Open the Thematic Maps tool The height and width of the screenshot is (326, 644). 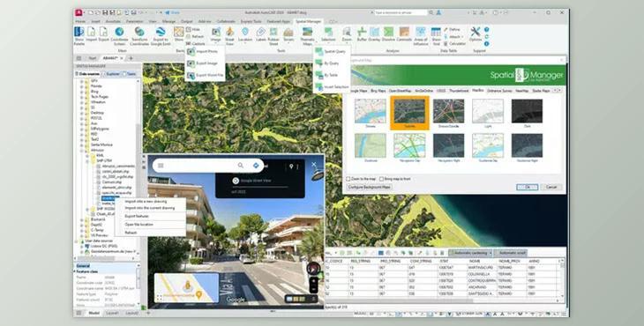point(307,35)
